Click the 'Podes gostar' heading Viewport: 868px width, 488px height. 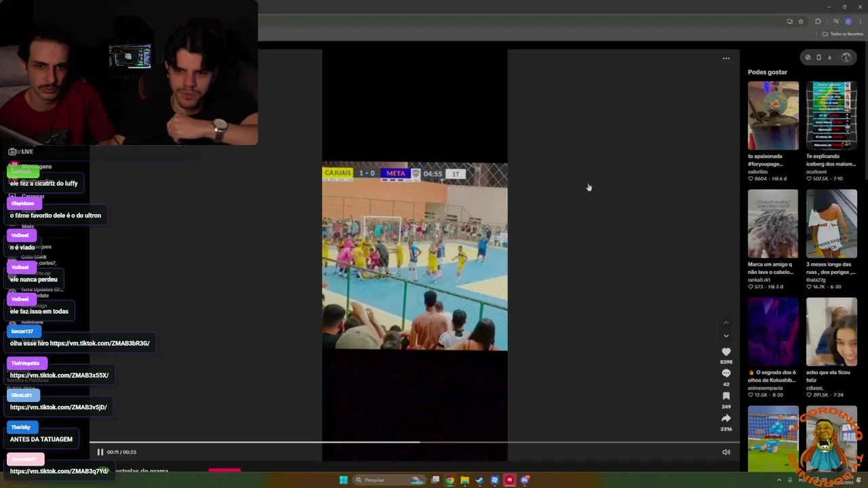click(x=768, y=72)
